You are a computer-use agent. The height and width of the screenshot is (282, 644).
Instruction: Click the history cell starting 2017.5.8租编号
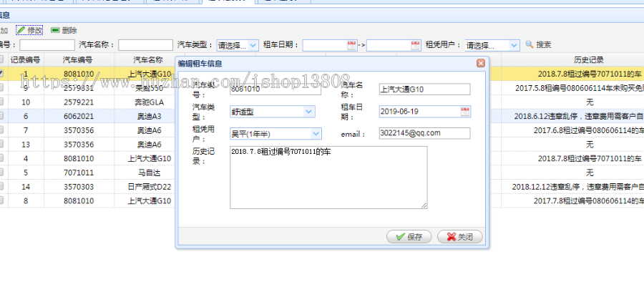click(572, 88)
